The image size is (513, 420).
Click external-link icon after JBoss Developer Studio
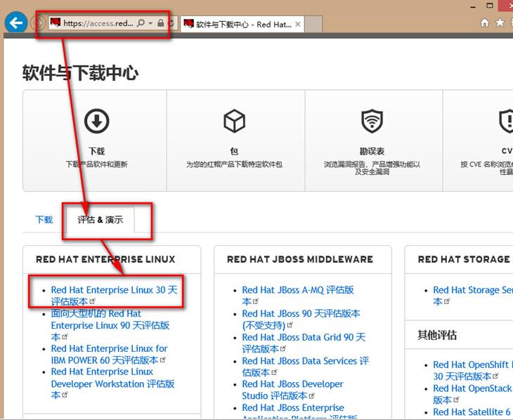(311, 395)
